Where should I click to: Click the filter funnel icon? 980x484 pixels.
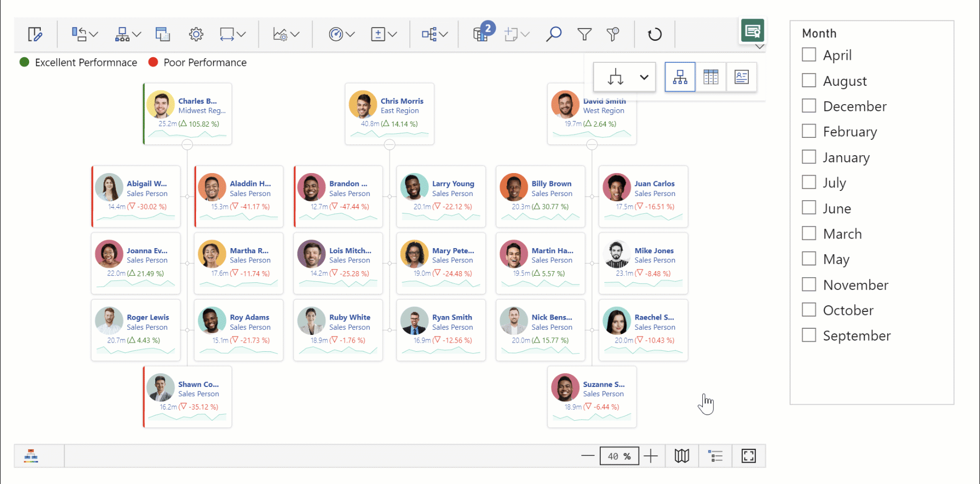pos(584,34)
